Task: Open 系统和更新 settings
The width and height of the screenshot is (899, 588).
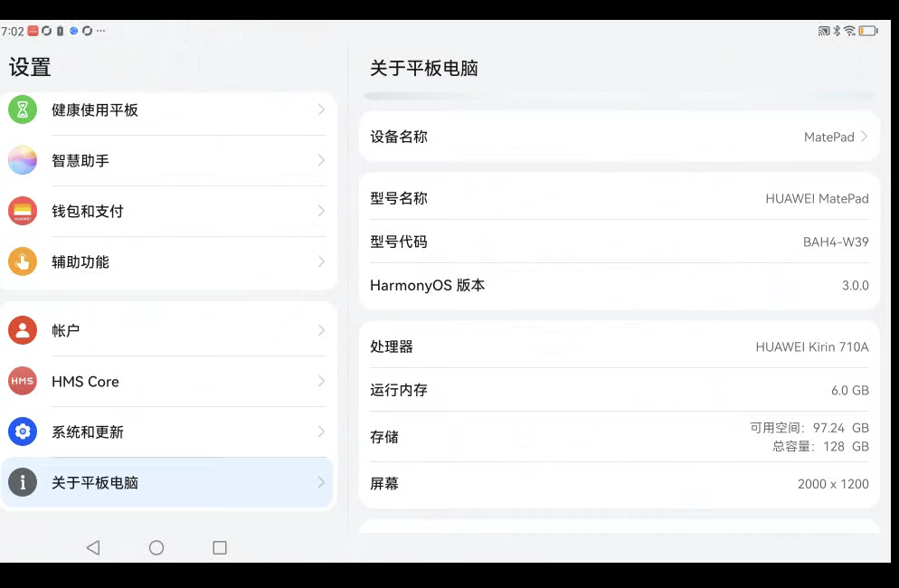Action: tap(167, 432)
